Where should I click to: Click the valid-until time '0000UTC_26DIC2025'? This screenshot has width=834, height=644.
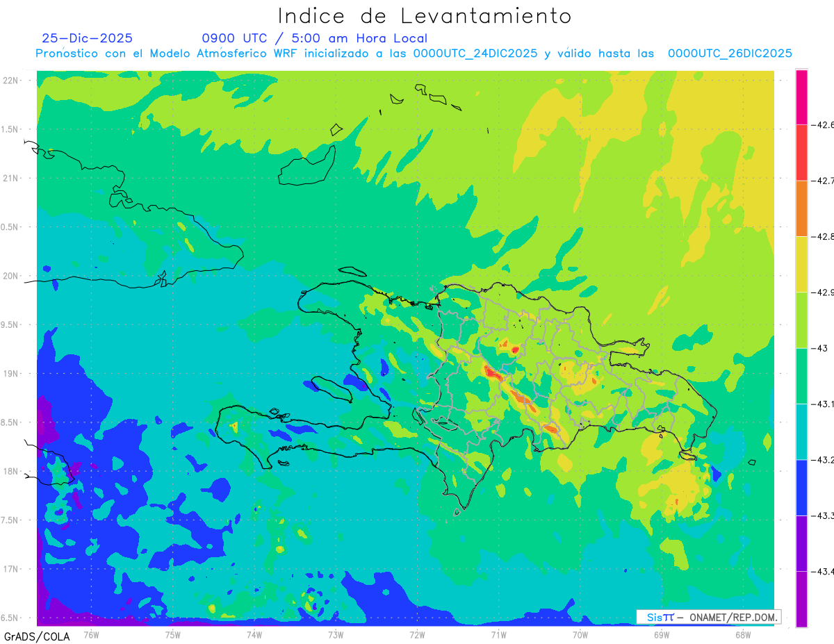tap(730, 53)
